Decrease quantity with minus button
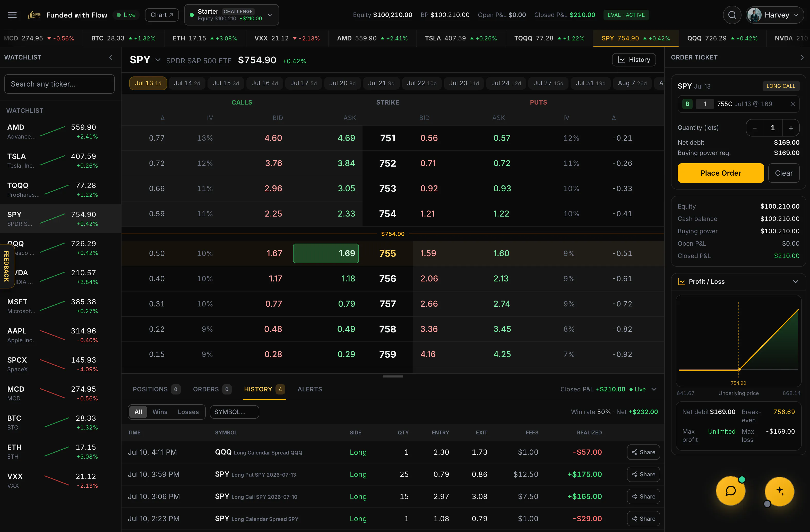 pyautogui.click(x=755, y=128)
